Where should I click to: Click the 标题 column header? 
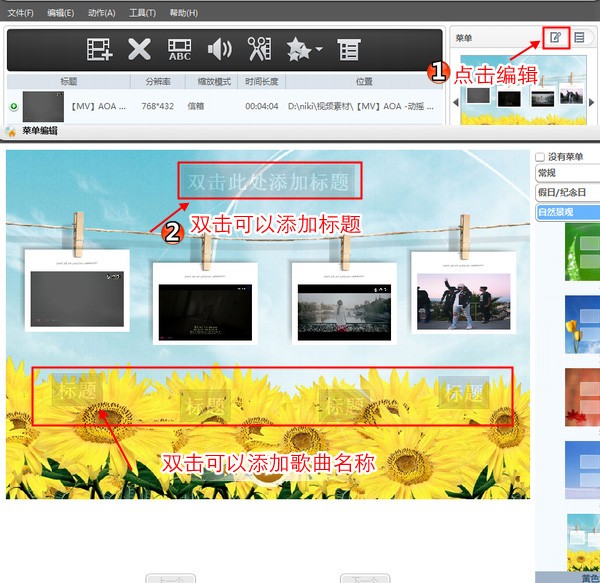(x=69, y=81)
